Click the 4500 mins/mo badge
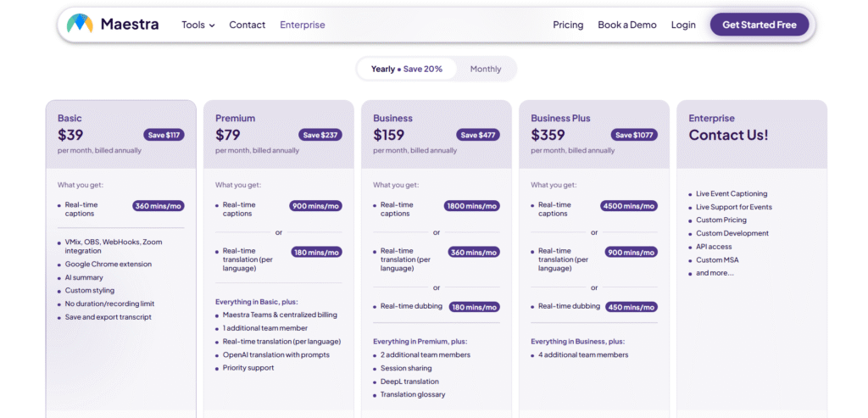This screenshot has width=868, height=418. pos(629,206)
